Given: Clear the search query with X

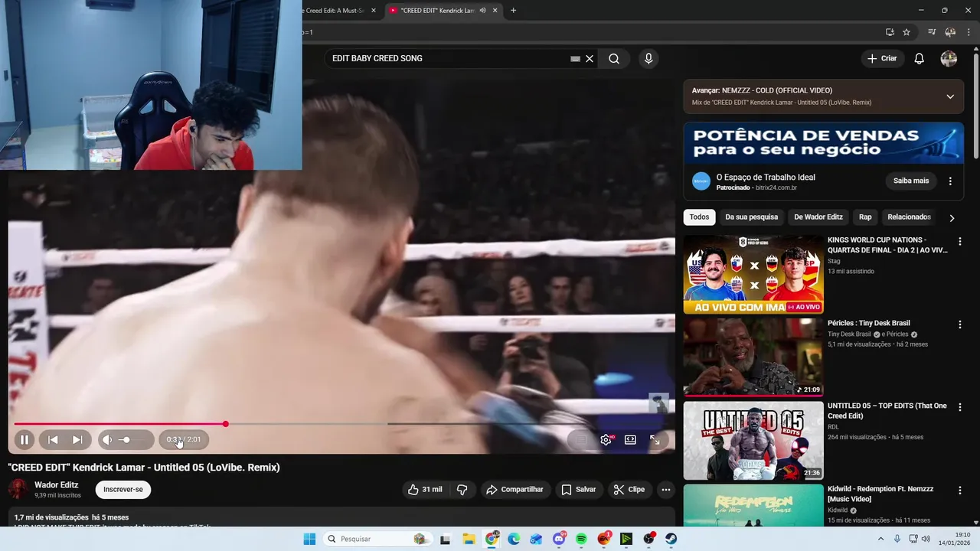Looking at the screenshot, I should click(590, 58).
